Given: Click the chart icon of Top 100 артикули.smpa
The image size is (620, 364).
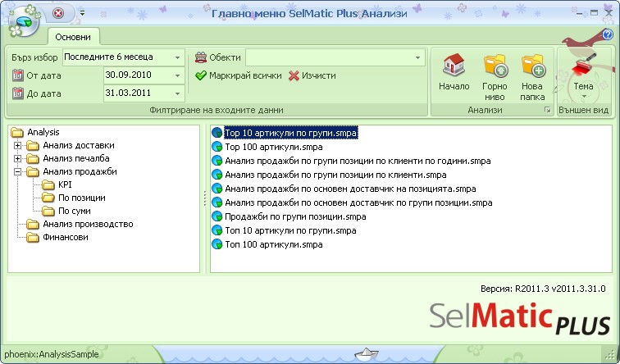Looking at the screenshot, I should coord(217,147).
